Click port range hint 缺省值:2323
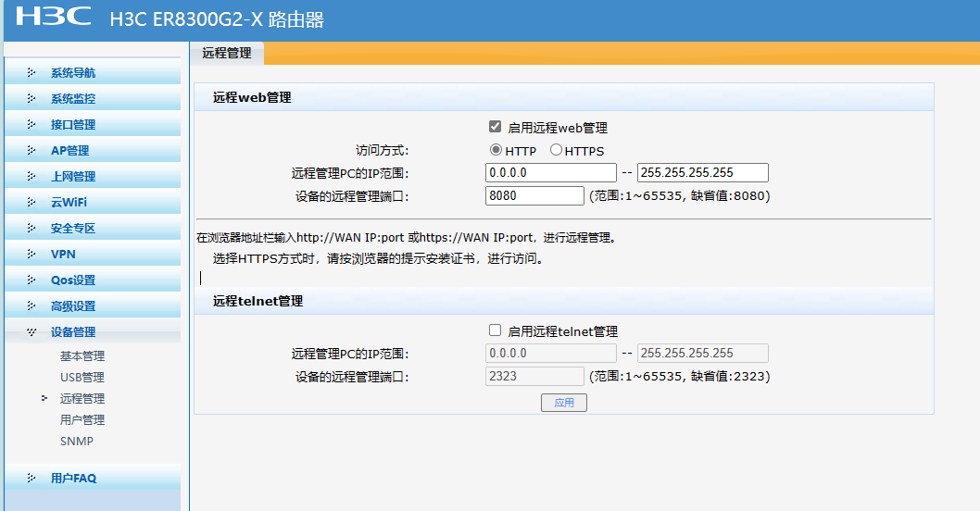This screenshot has height=511, width=980. pyautogui.click(x=728, y=377)
